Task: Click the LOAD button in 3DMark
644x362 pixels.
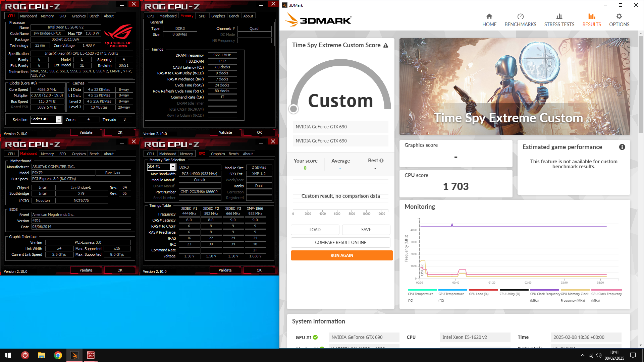Action: pyautogui.click(x=315, y=230)
